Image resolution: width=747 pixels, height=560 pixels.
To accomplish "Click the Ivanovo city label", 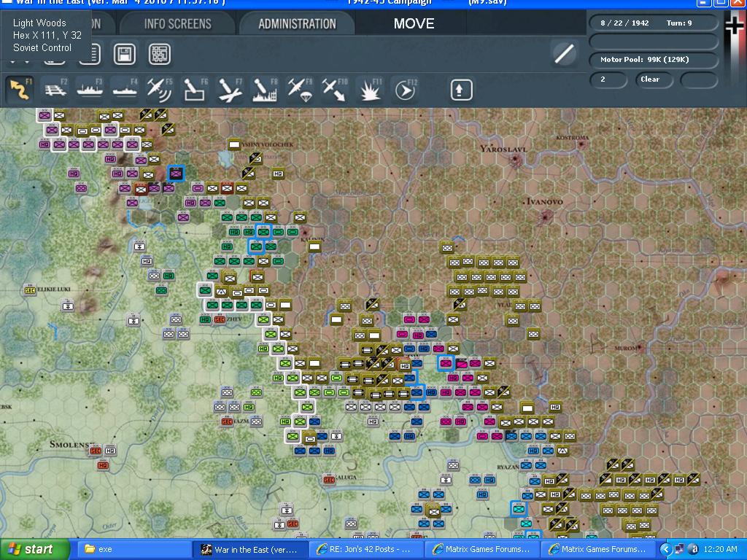I will (544, 201).
